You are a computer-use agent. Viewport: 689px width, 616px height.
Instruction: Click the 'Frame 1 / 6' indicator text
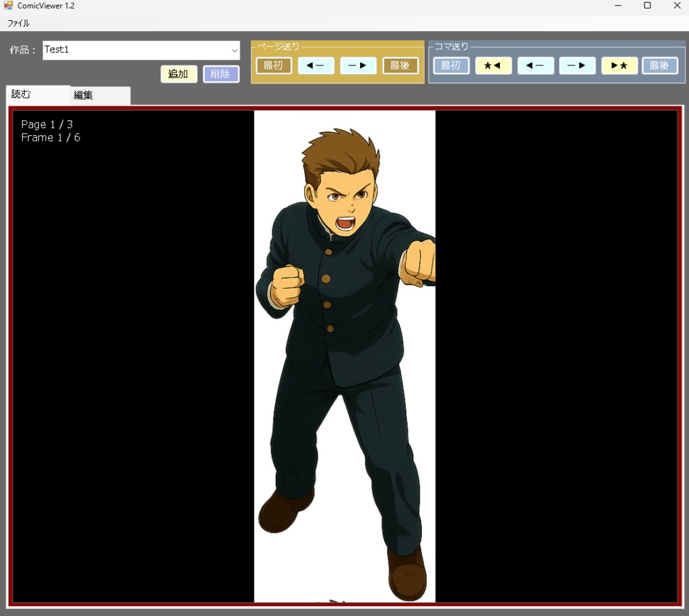[x=50, y=137]
